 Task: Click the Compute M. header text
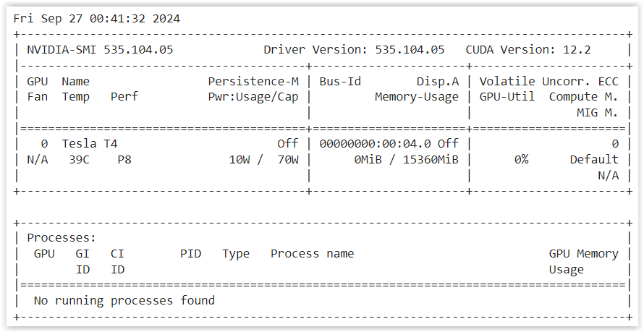coord(584,97)
